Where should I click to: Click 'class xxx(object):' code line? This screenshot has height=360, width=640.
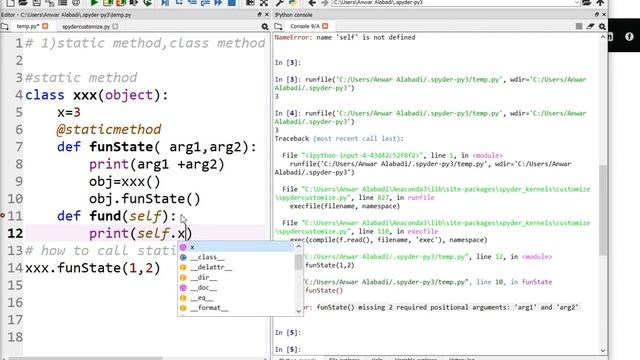(x=97, y=95)
